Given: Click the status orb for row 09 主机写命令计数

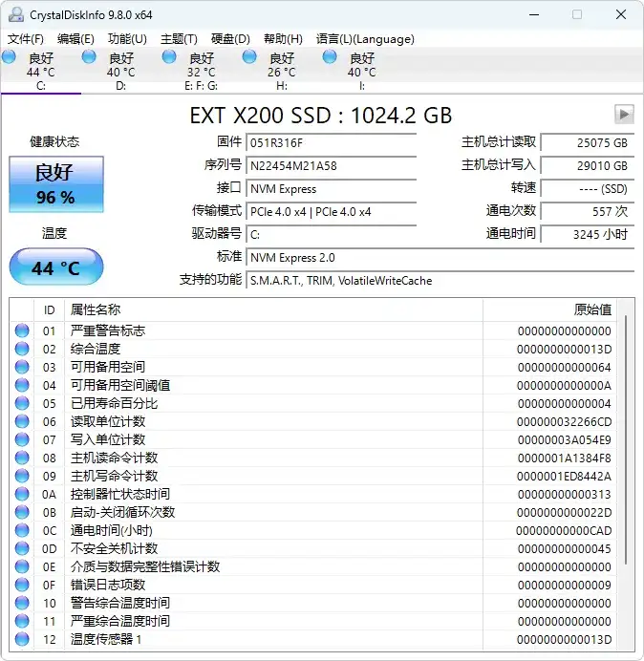Looking at the screenshot, I should [22, 476].
